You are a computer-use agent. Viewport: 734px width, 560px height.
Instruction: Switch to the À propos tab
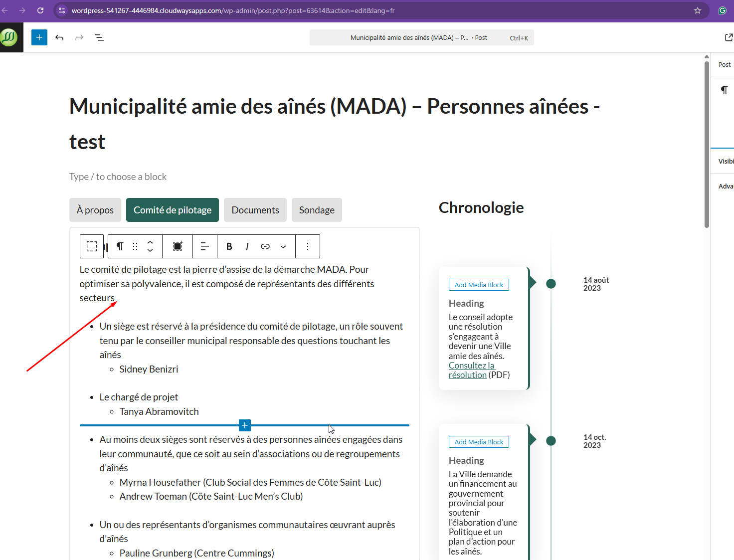[95, 210]
